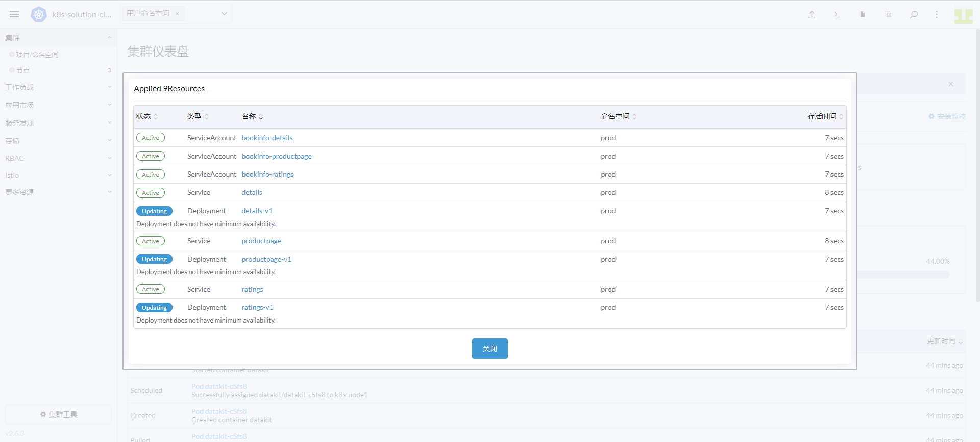980x442 pixels.
Task: Click the user avatar icon
Action: coord(964,16)
